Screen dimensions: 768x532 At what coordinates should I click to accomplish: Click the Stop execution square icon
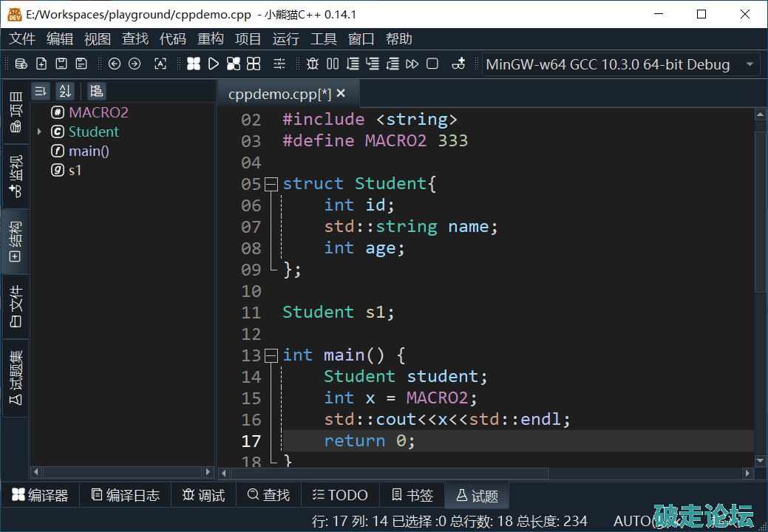point(432,64)
